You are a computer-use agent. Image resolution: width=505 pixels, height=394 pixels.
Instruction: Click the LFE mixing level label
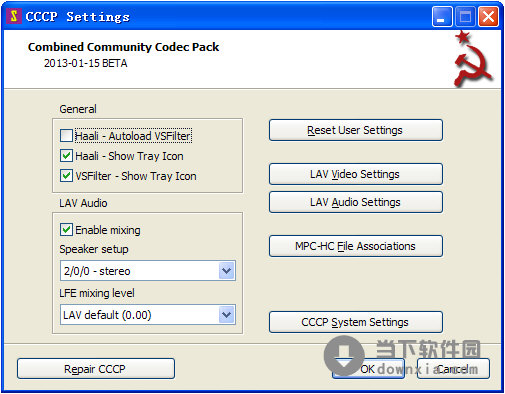coord(97,293)
